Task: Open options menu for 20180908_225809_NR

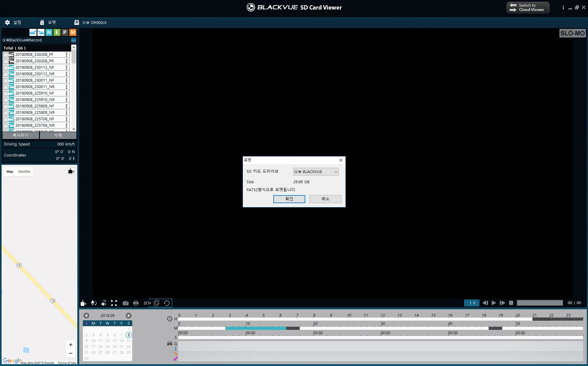Action: 67,112
